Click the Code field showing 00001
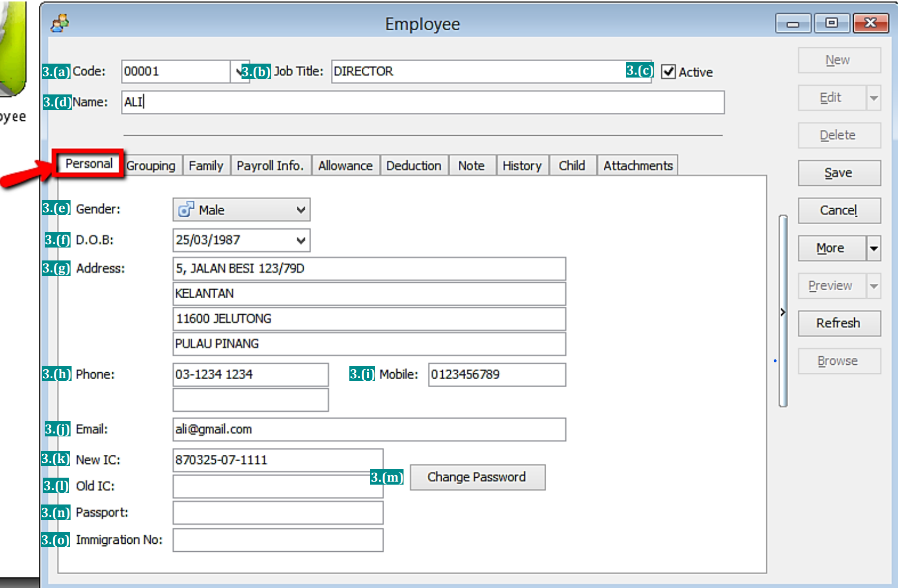The height and width of the screenshot is (588, 898). click(176, 72)
